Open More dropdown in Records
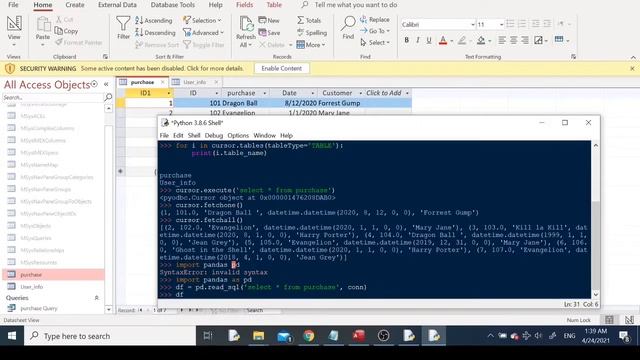The image size is (640, 360). point(311,44)
